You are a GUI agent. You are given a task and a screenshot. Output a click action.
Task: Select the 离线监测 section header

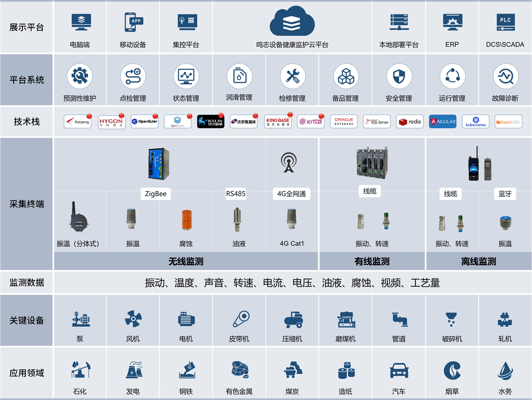pos(478,261)
